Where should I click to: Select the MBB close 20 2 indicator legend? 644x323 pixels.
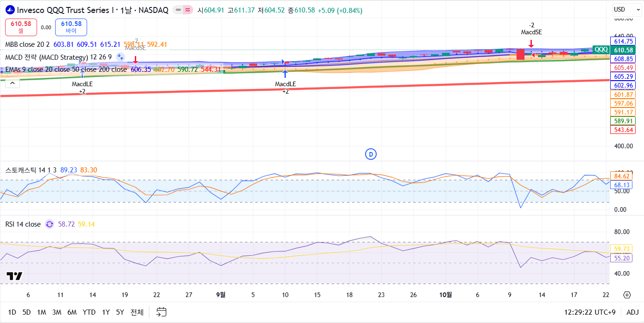[27, 44]
